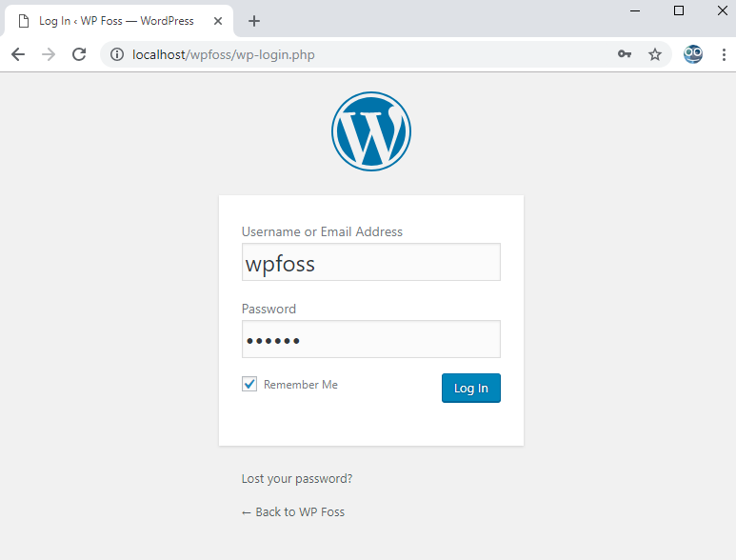Open saved passwords key icon
The image size is (736, 560).
[625, 54]
